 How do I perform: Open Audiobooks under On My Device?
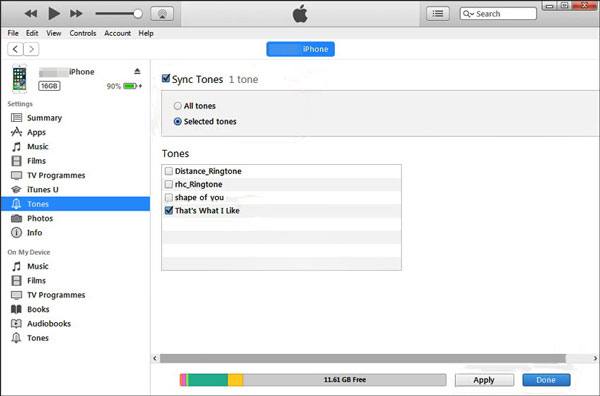(x=49, y=324)
